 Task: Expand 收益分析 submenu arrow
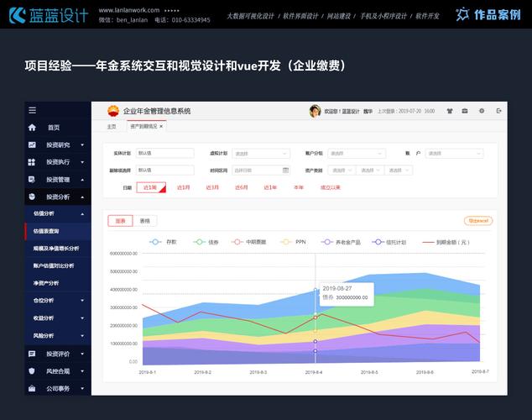pos(82,318)
